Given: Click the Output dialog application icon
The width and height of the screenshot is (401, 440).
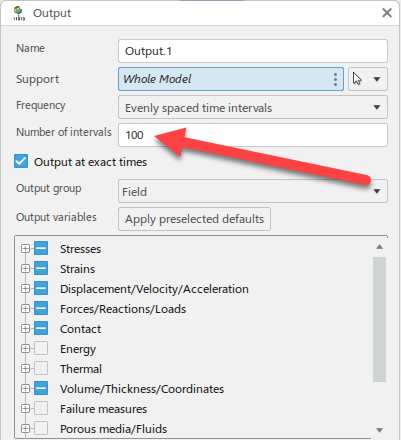Looking at the screenshot, I should pos(19,13).
